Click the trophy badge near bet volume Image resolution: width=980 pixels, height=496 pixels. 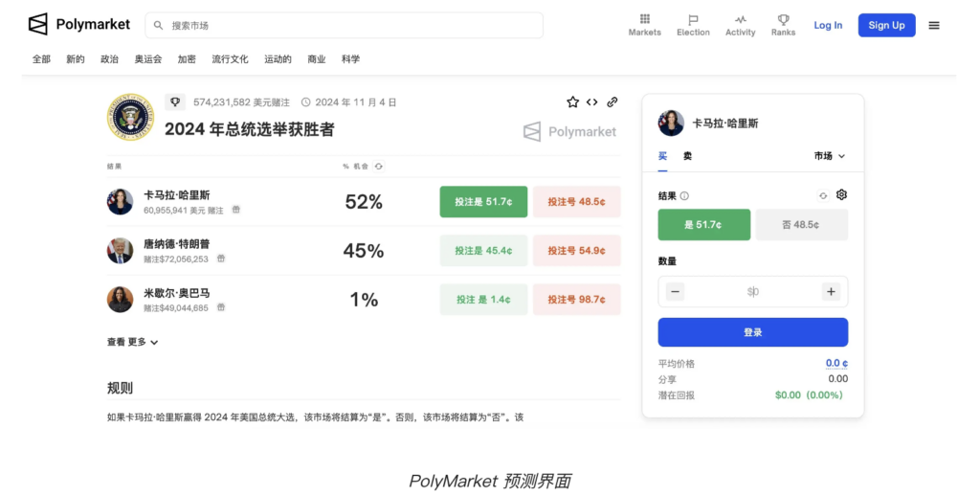(x=175, y=101)
